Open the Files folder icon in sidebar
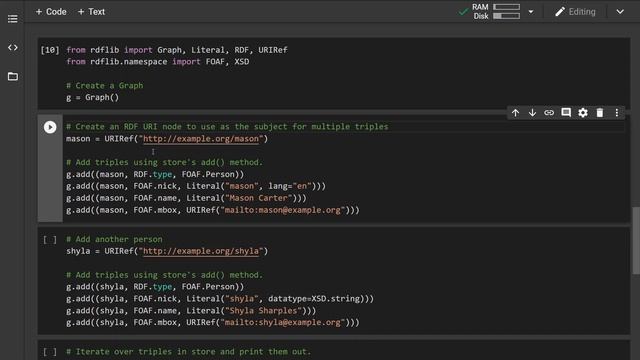 pyautogui.click(x=13, y=76)
